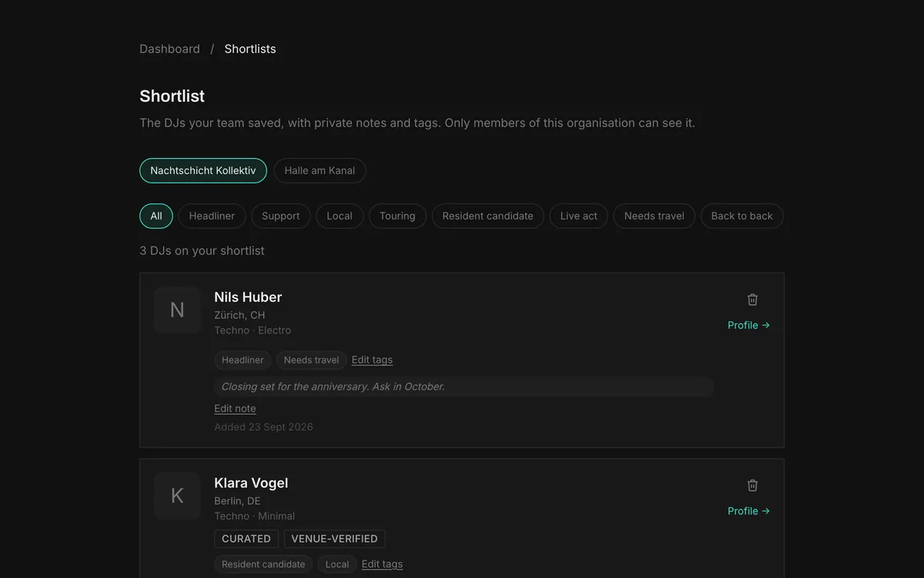
Task: Open Nils Huber's Profile link
Action: click(748, 325)
